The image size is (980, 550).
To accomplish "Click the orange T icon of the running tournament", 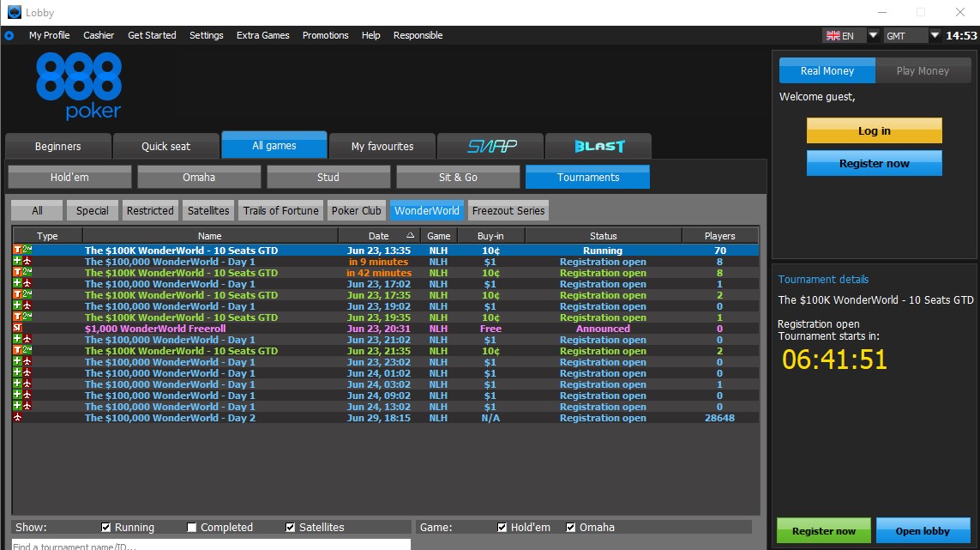I will coord(17,251).
